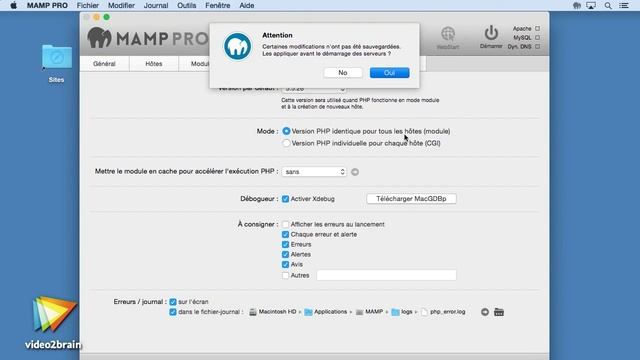The height and width of the screenshot is (360, 640).
Task: Open the Outils menu
Action: pyautogui.click(x=187, y=5)
